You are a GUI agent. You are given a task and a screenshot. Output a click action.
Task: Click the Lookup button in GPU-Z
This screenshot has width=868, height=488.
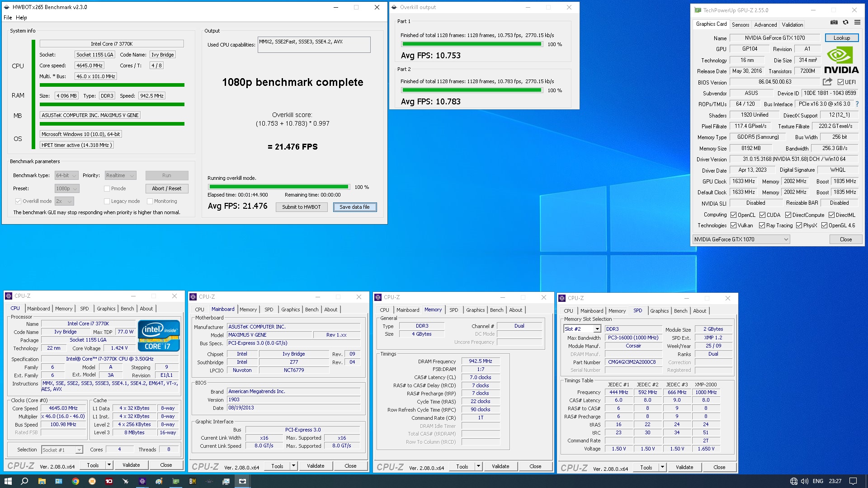click(841, 38)
